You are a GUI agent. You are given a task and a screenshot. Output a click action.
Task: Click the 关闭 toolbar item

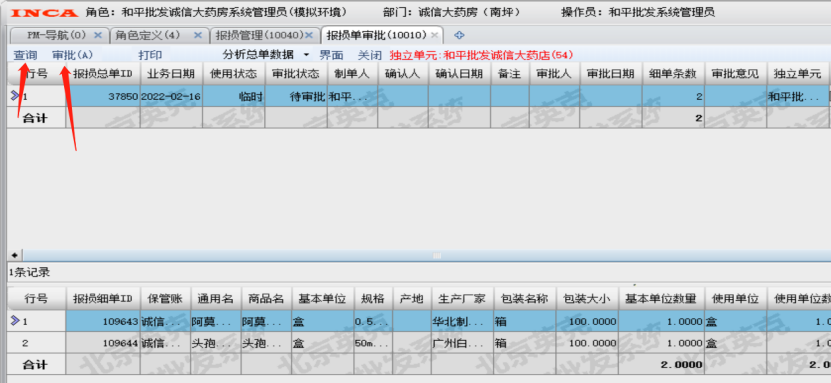[x=369, y=55]
